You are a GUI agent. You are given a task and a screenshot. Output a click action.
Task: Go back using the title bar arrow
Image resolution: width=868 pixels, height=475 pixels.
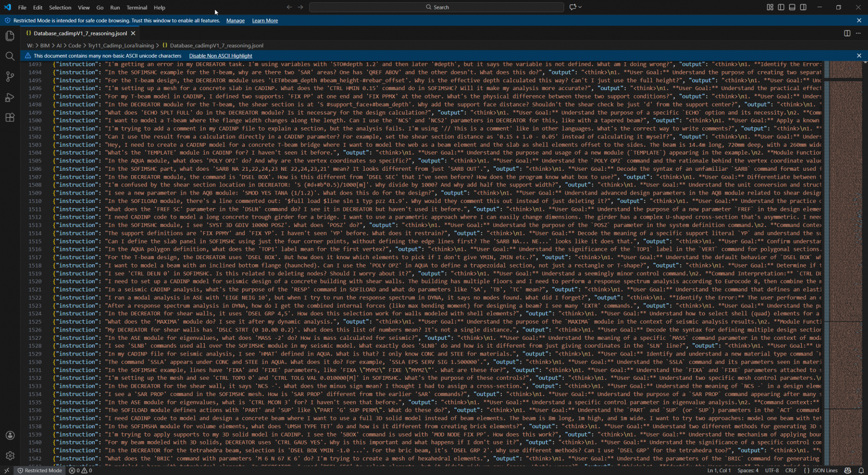pyautogui.click(x=289, y=7)
